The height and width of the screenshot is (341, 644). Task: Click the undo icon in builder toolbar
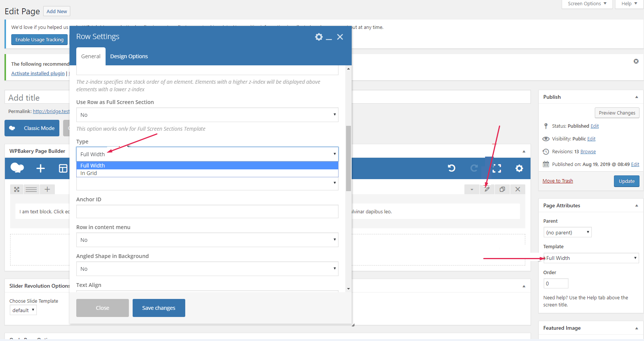pyautogui.click(x=452, y=168)
